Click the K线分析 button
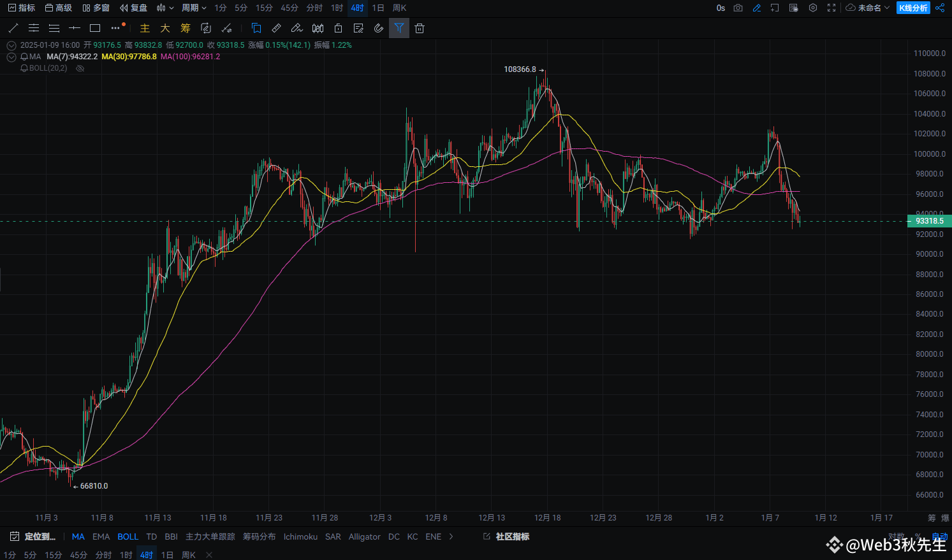Screen dimensions: 952x560 coord(913,8)
